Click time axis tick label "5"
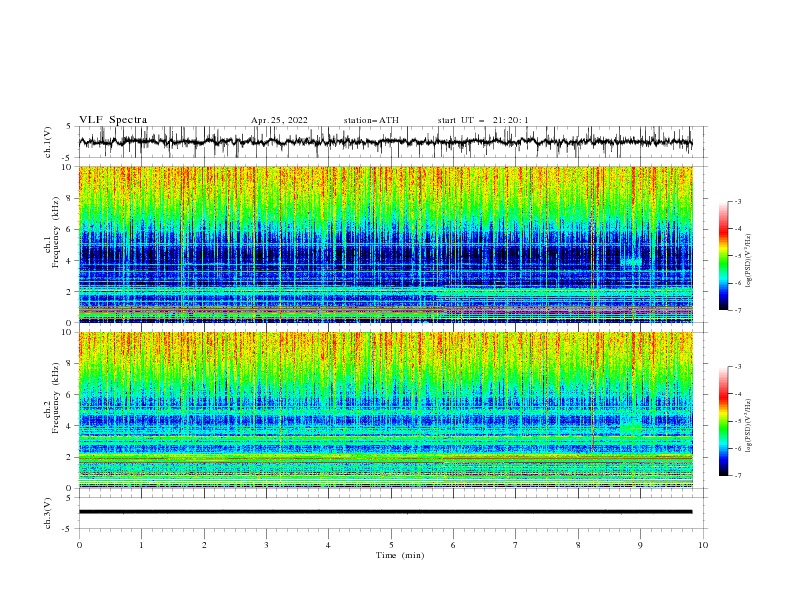 [x=391, y=545]
